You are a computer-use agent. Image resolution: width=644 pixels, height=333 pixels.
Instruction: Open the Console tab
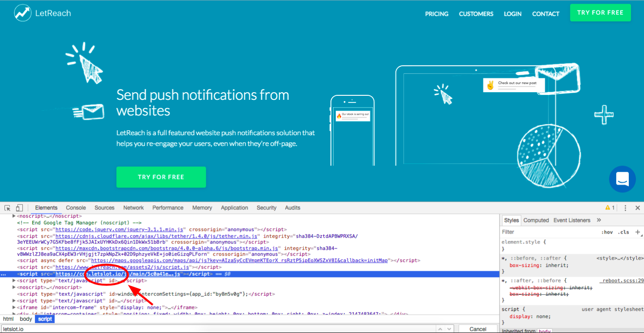click(x=76, y=208)
